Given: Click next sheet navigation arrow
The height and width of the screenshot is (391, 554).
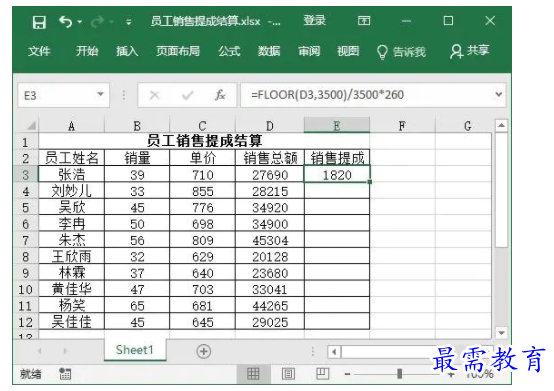Looking at the screenshot, I should [x=65, y=351].
